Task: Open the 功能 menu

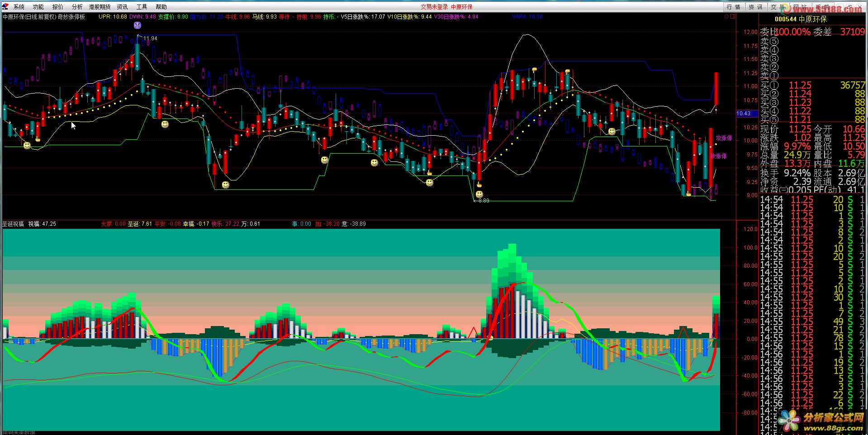Action: 38,7
